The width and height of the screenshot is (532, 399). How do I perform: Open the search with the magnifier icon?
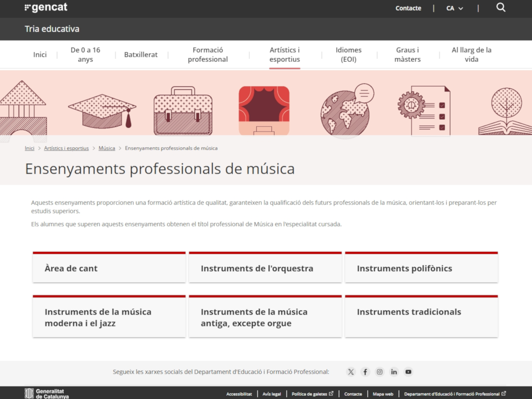tap(501, 7)
